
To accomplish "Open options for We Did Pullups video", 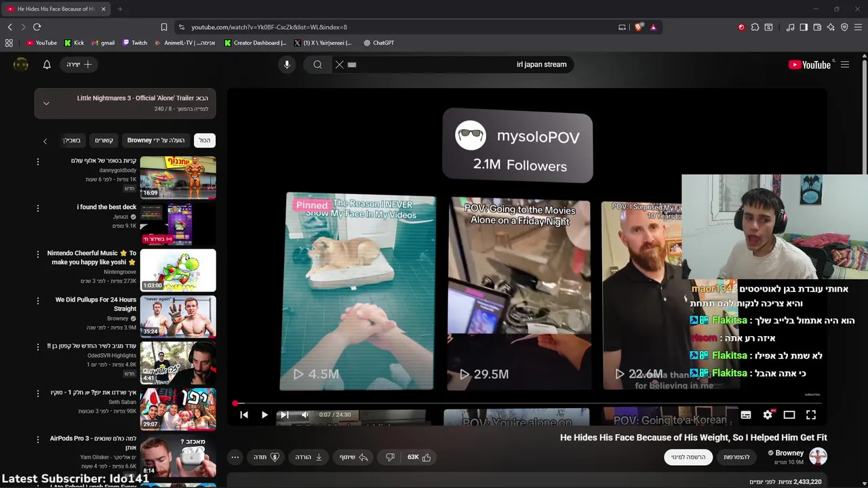I will (x=38, y=300).
